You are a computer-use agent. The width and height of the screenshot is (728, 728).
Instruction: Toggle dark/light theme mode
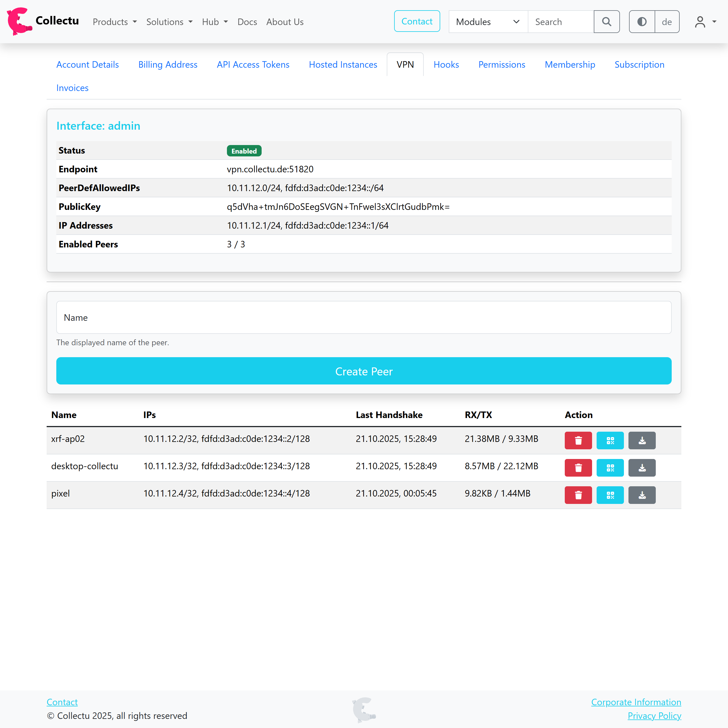[642, 22]
